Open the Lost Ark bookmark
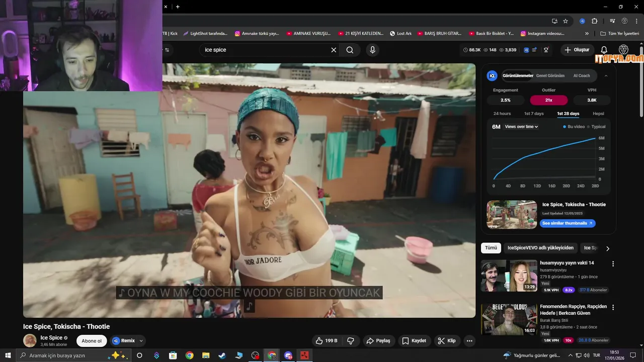 click(x=400, y=33)
